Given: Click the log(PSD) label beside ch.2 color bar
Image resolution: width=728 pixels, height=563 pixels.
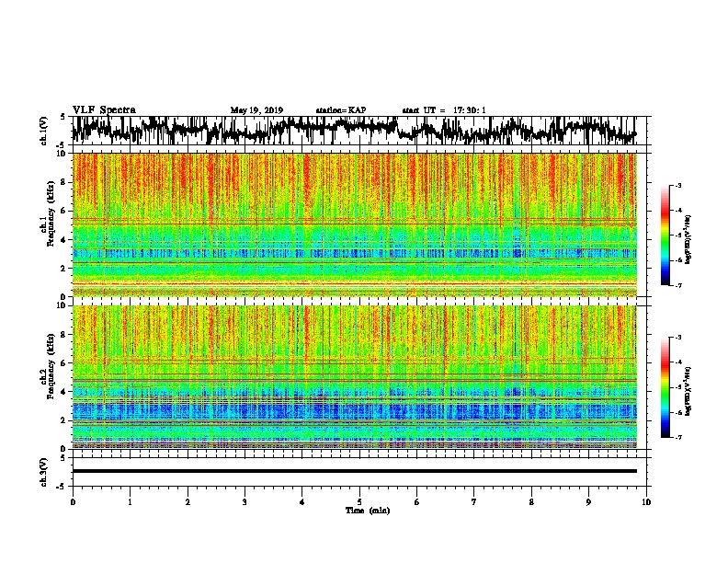Looking at the screenshot, I should 688,391.
